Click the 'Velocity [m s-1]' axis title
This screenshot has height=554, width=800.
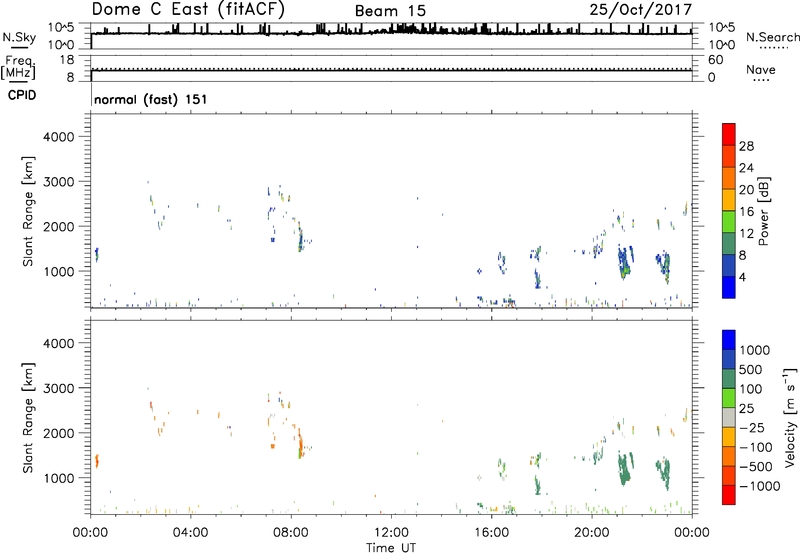tap(790, 417)
